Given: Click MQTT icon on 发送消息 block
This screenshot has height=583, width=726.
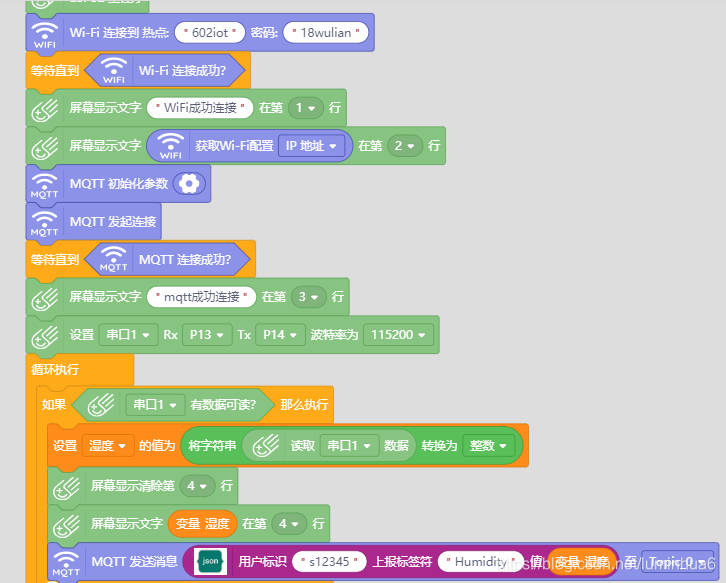Looking at the screenshot, I should [66, 564].
